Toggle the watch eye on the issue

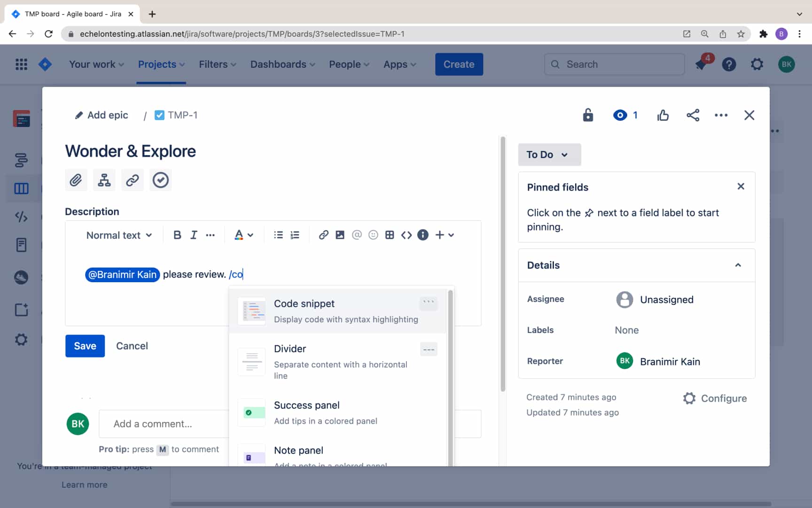620,115
